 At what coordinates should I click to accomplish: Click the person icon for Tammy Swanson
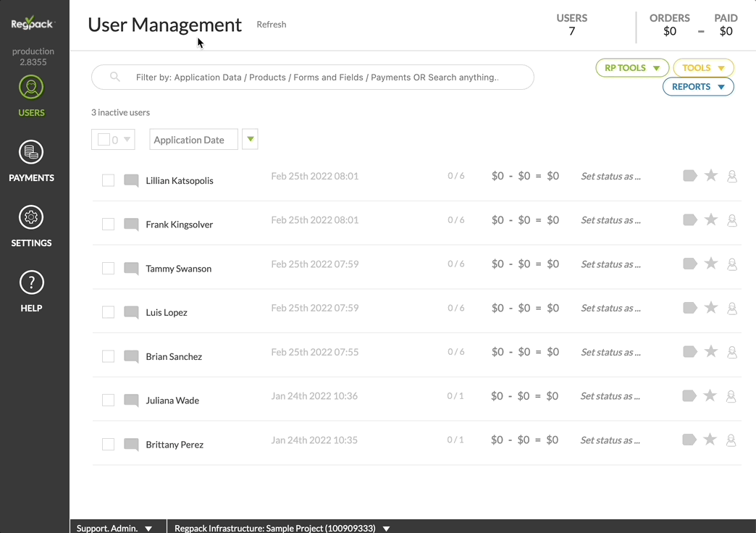pyautogui.click(x=732, y=264)
